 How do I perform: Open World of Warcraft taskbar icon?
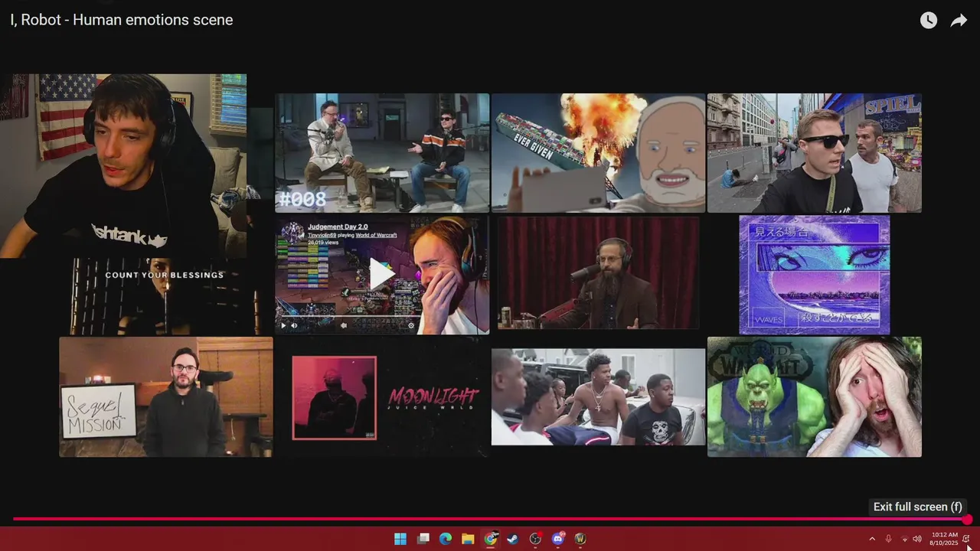pos(580,539)
